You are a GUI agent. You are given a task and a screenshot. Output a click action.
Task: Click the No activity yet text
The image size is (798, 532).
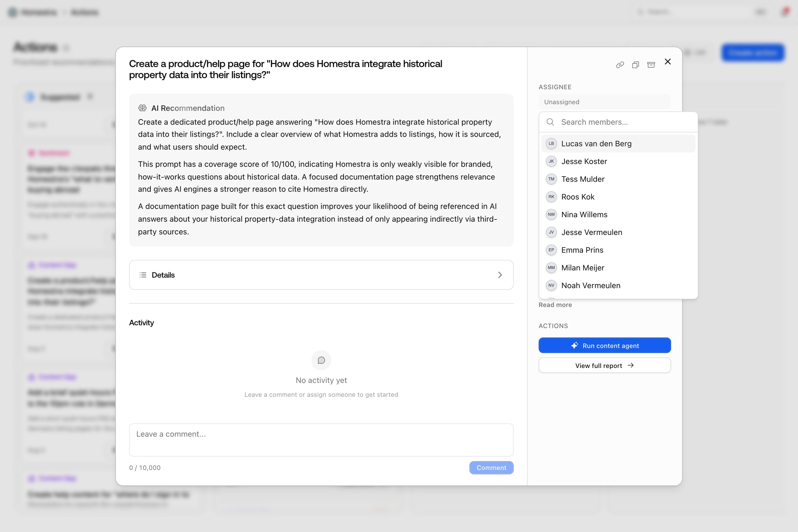[321, 380]
